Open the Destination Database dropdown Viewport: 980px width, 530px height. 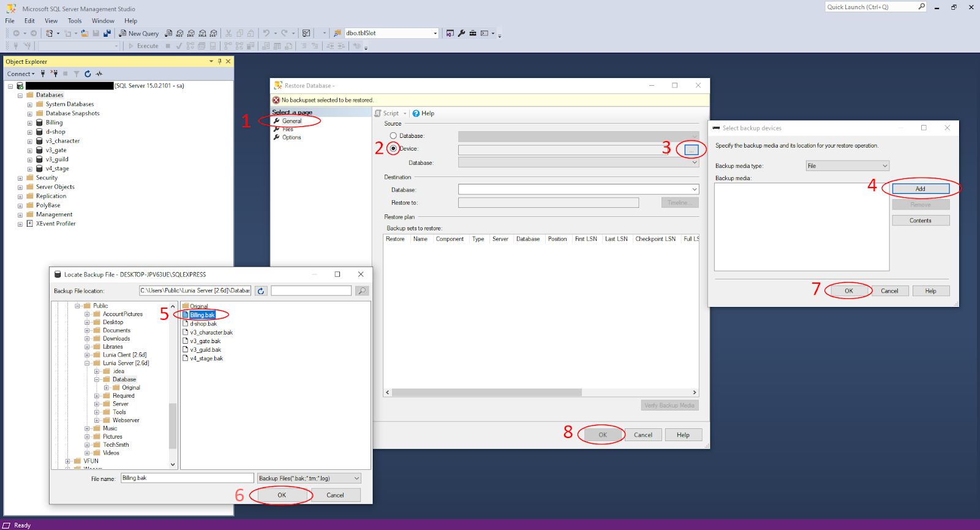[695, 190]
